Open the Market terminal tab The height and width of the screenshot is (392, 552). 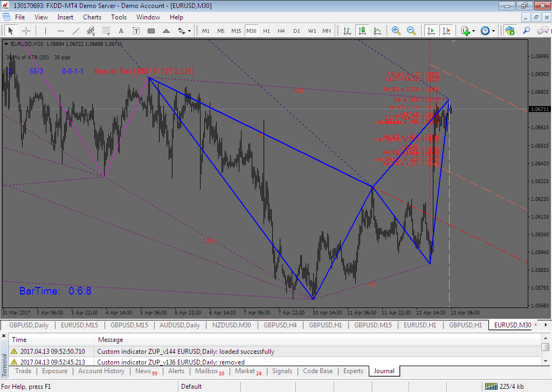pos(248,371)
